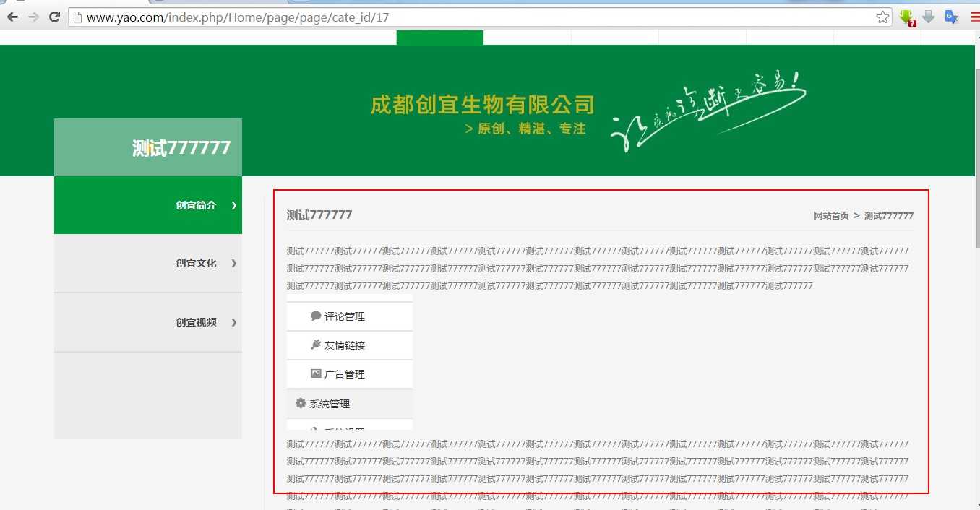Viewport: 980px width, 510px height.
Task: Go forward with the browser forward arrow
Action: tap(33, 17)
